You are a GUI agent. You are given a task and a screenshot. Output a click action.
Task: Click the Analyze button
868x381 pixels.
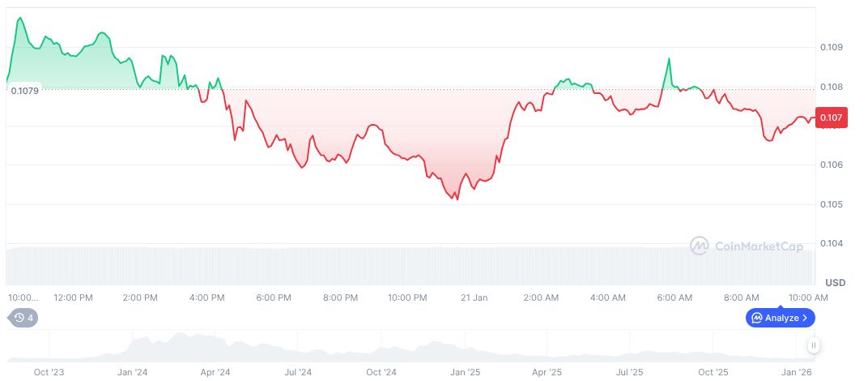coord(780,318)
